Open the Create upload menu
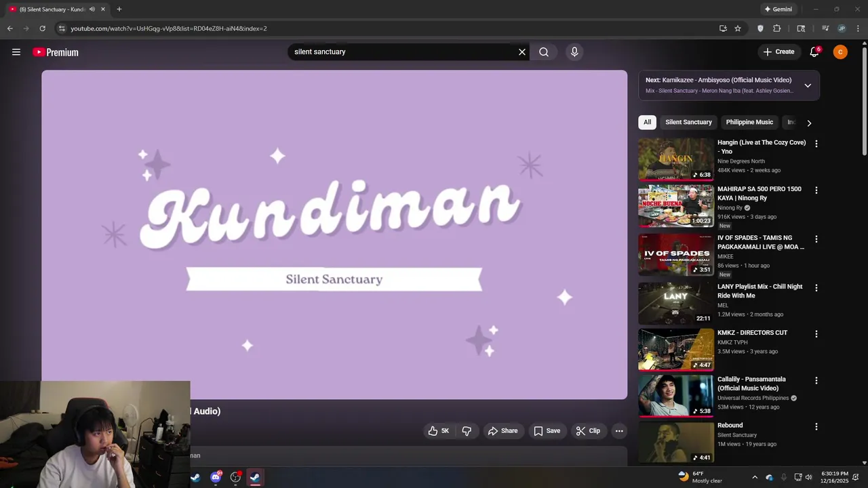The height and width of the screenshot is (488, 868). [778, 52]
